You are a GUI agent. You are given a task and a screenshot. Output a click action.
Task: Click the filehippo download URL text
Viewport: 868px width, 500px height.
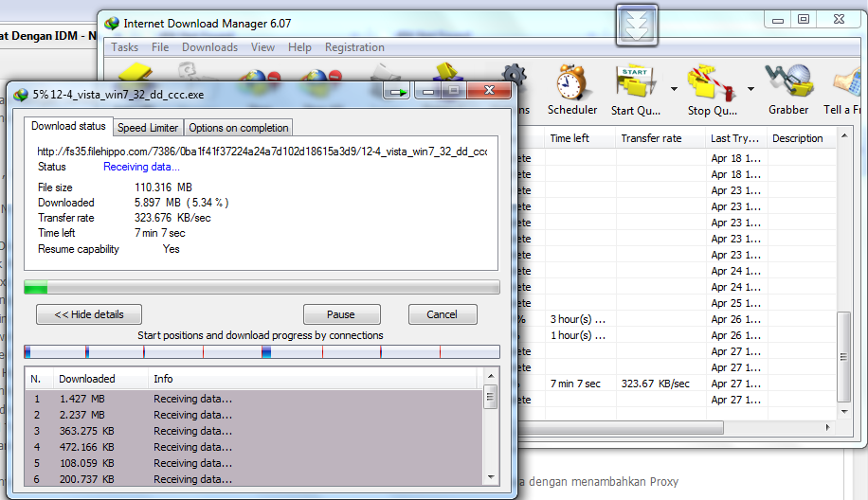262,152
